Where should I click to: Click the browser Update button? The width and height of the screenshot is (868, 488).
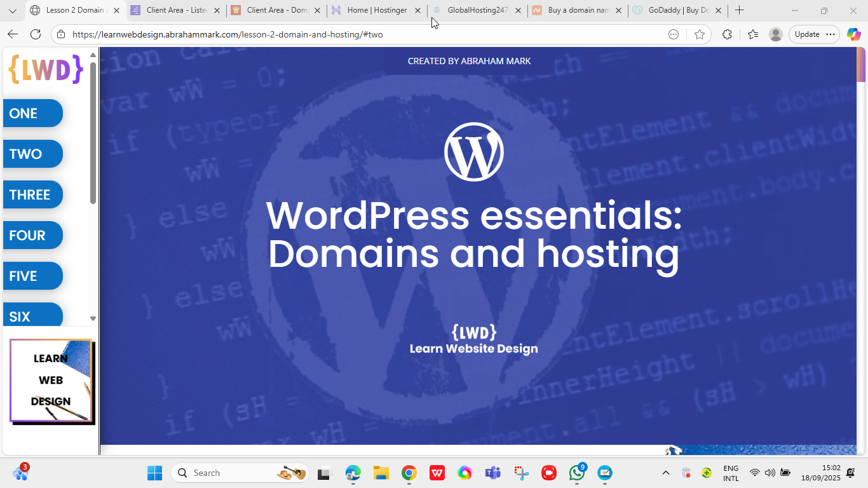(807, 34)
